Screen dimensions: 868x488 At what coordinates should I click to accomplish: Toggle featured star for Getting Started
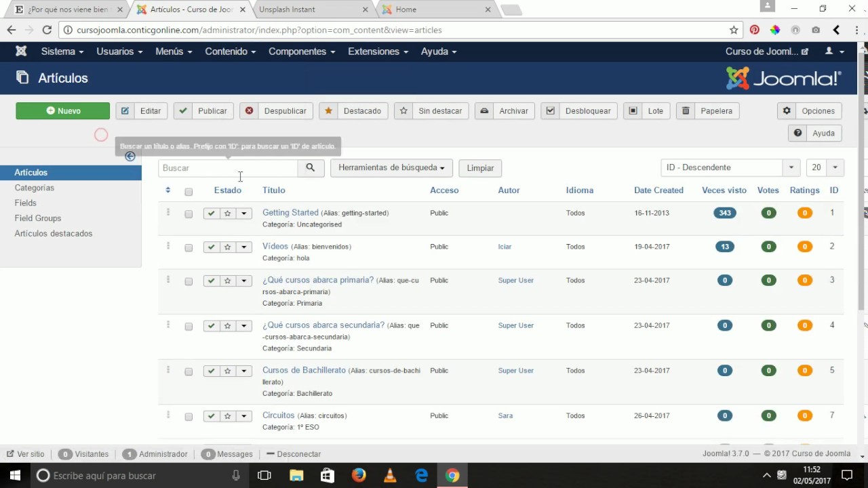pos(228,213)
